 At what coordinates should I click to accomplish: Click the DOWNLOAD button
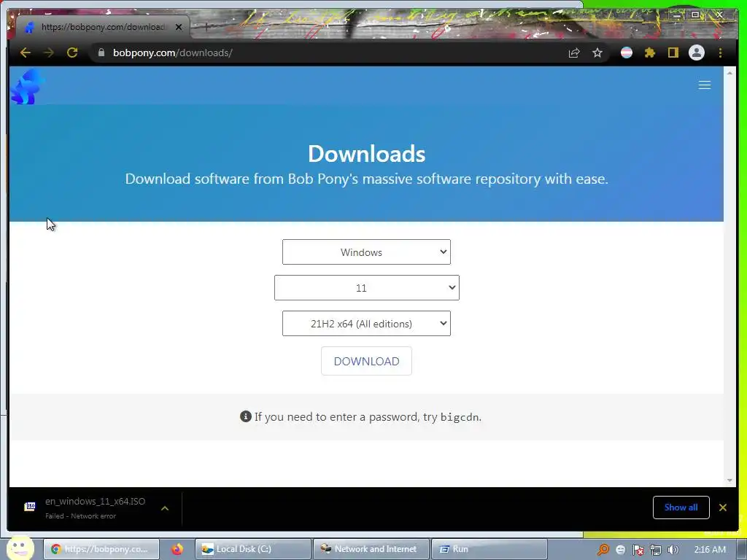point(366,361)
